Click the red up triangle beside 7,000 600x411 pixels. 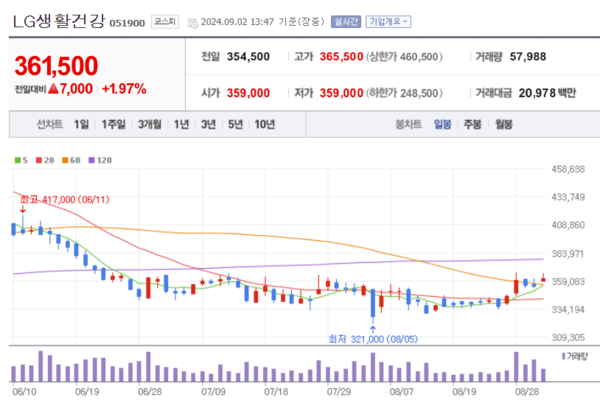pos(54,89)
